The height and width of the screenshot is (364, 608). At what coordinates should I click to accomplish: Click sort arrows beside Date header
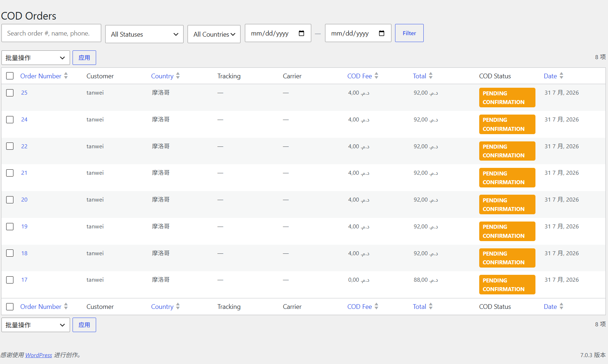pos(561,75)
